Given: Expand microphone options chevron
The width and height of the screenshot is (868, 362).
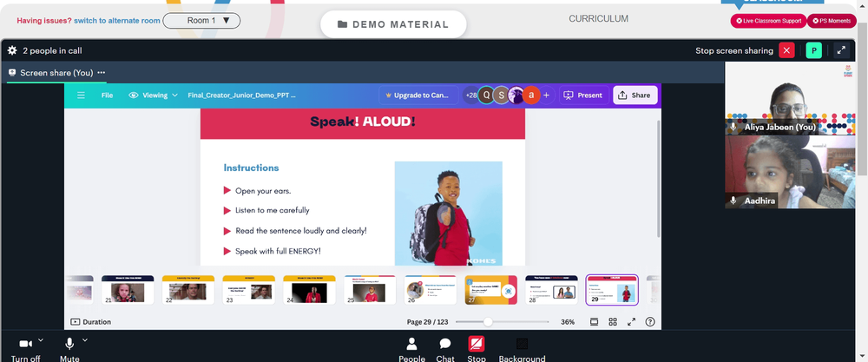Looking at the screenshot, I should click(85, 339).
